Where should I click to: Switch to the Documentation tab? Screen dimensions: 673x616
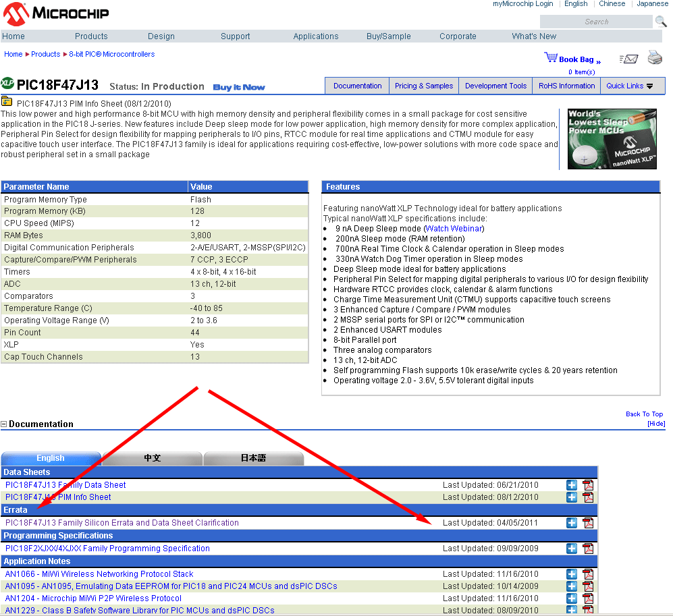[x=357, y=86]
